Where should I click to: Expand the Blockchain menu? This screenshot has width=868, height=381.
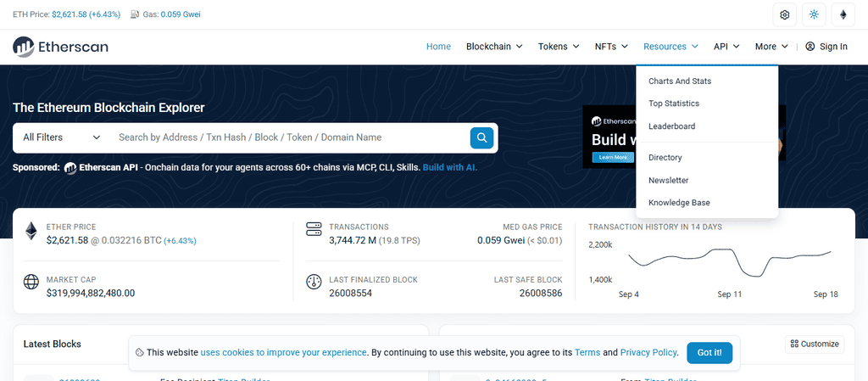pyautogui.click(x=494, y=47)
